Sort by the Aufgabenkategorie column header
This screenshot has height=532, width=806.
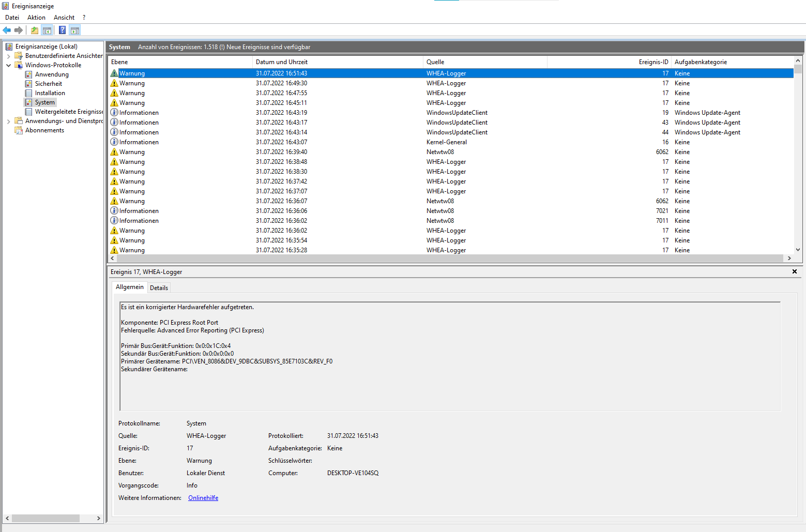click(733, 62)
